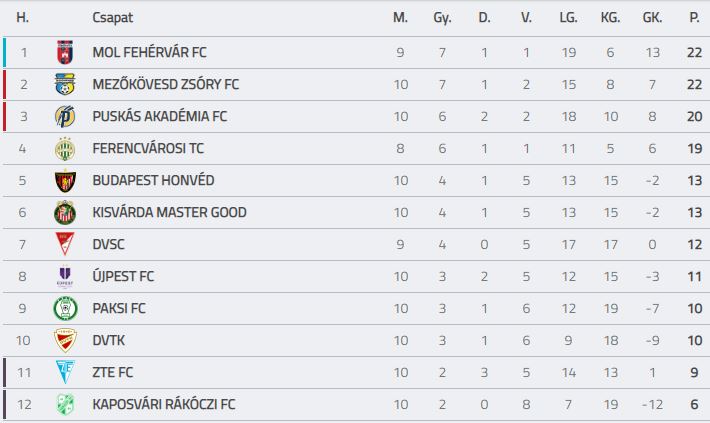Click the Kisvárda Master Good crest
Viewport: 710px width, 423px height.
65,212
